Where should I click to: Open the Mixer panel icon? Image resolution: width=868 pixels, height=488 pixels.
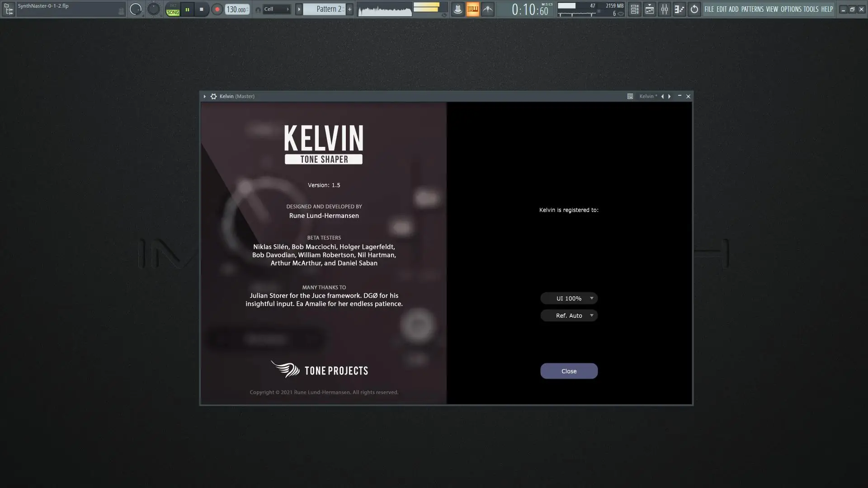[665, 9]
